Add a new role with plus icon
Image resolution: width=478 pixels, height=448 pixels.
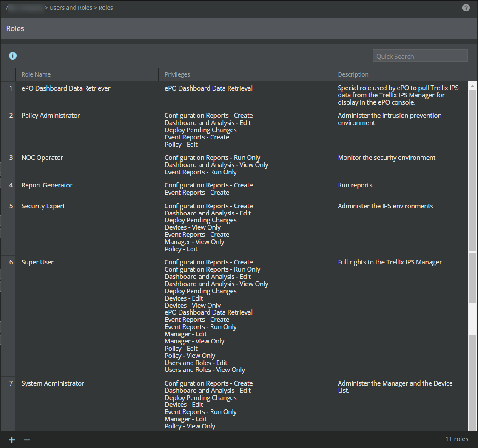click(12, 440)
